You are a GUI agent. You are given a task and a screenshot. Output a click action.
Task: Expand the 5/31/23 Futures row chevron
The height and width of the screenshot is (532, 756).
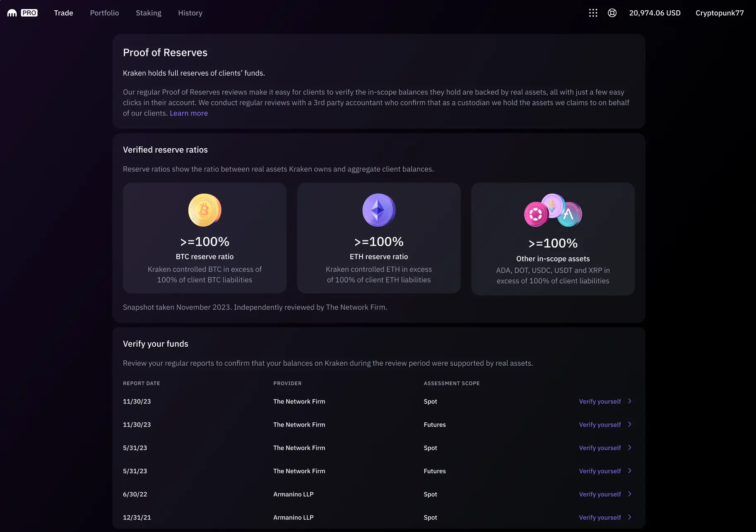coord(630,471)
